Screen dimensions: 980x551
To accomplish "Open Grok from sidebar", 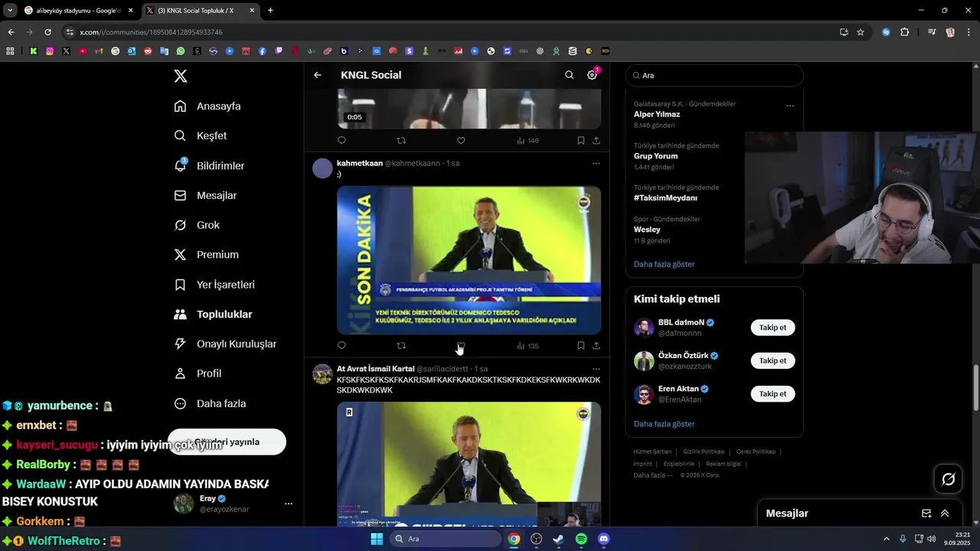I will coord(197,225).
